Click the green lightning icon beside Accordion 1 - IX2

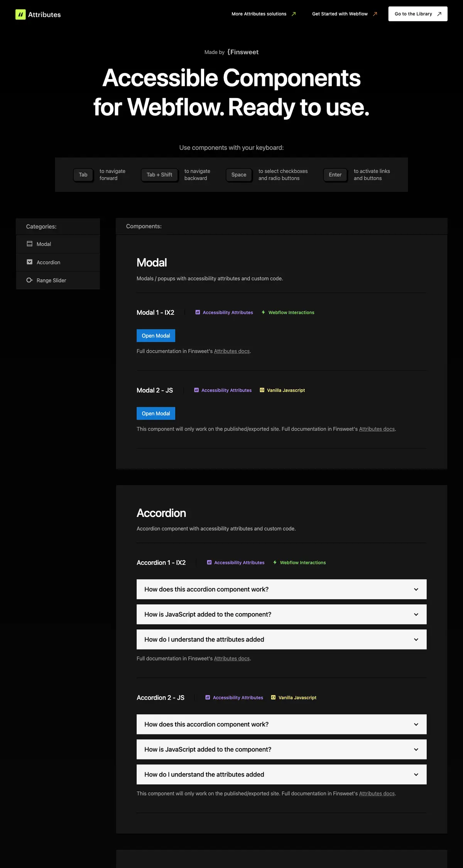tap(275, 562)
